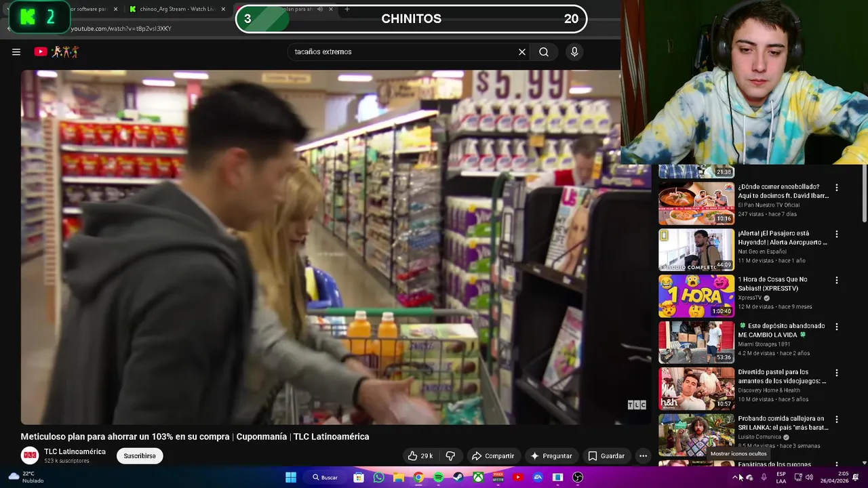868x488 pixels.
Task: Open Google Chrome from taskbar
Action: 418,477
